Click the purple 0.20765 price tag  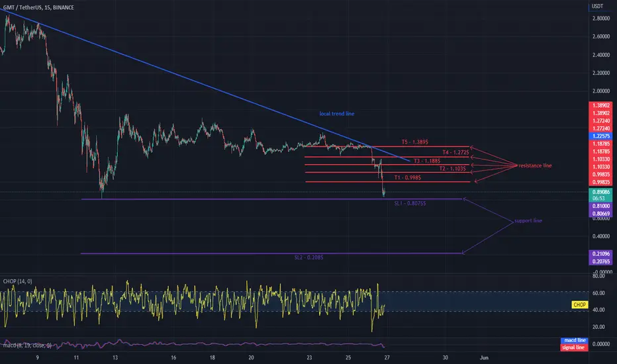(600, 261)
